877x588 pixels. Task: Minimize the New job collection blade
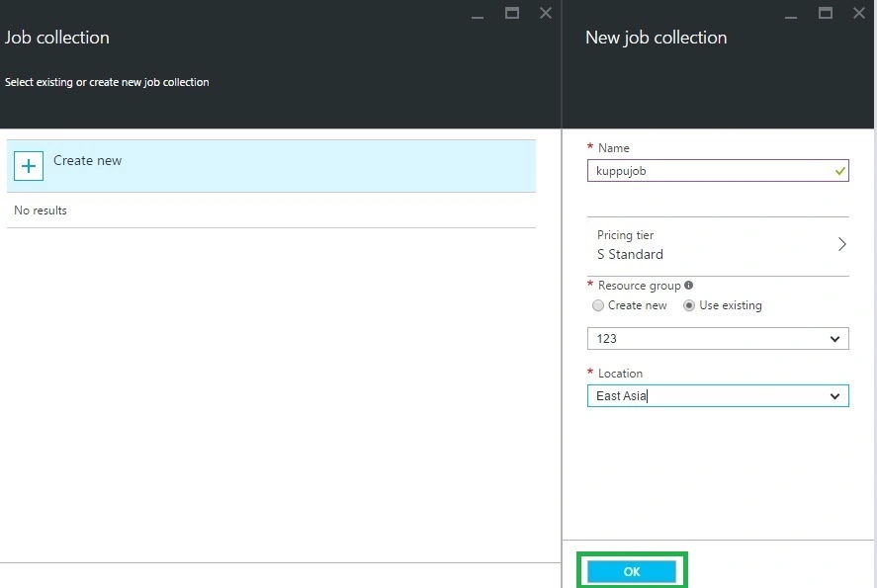pyautogui.click(x=791, y=14)
